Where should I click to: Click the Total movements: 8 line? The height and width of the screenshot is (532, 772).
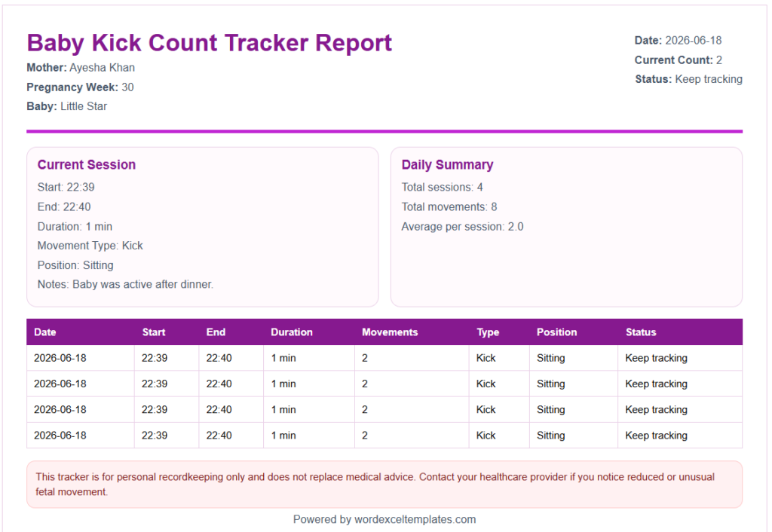tap(449, 206)
